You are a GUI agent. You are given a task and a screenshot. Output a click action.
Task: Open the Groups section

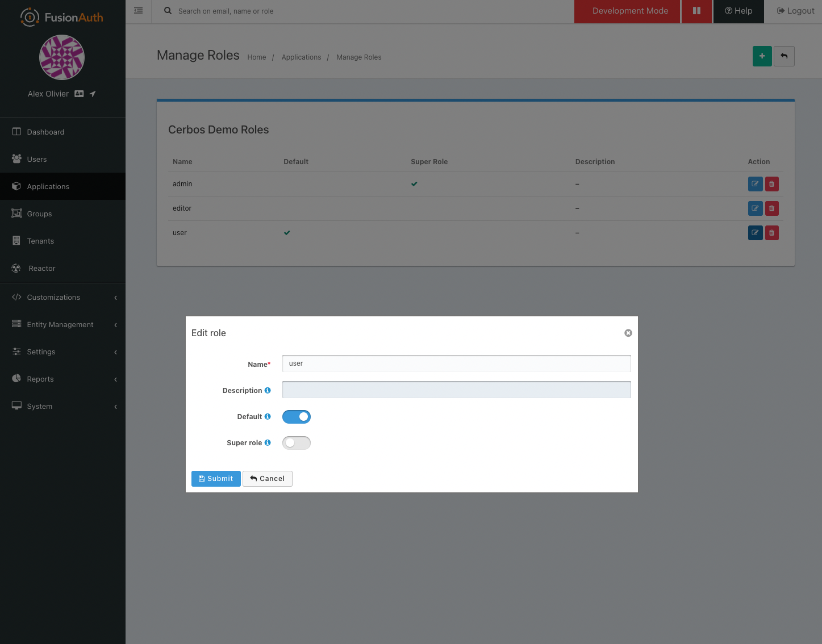(39, 214)
